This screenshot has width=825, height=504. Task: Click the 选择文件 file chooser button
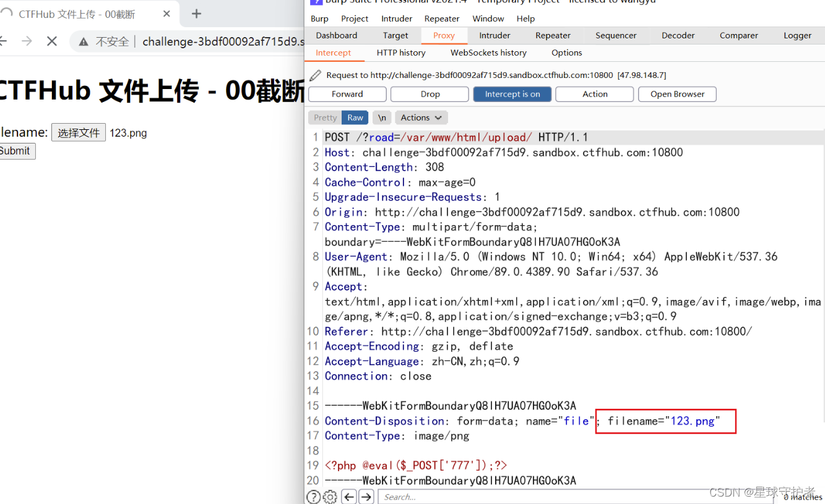point(79,133)
